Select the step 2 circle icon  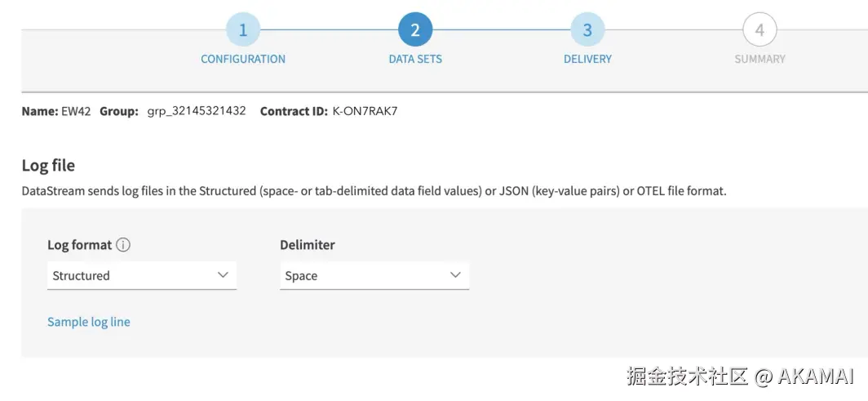point(415,30)
